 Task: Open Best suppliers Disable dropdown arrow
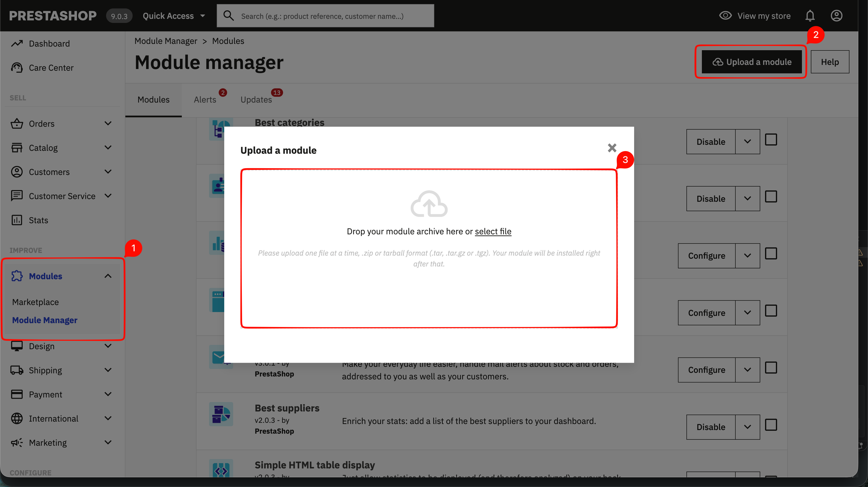click(x=747, y=427)
